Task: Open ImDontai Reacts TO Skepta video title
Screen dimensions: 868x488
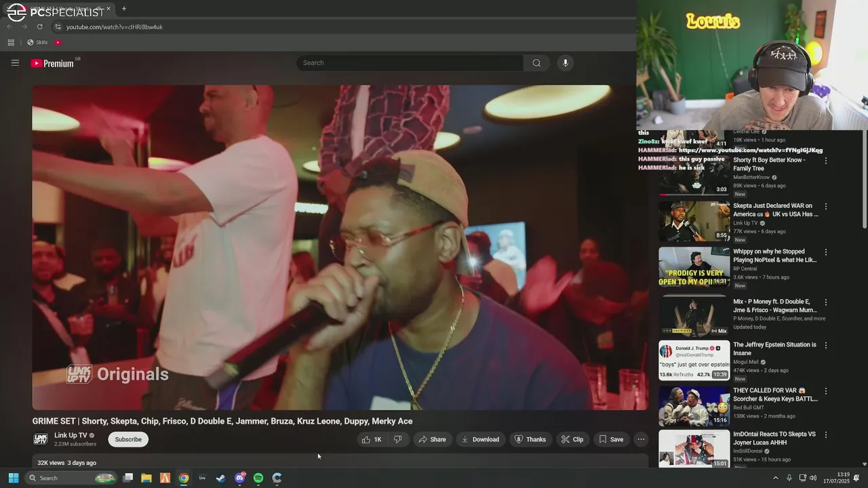Action: click(774, 438)
